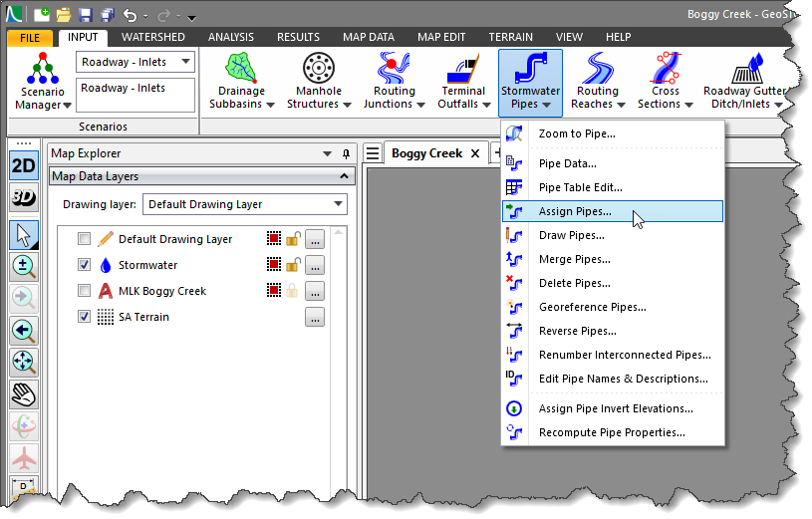
Task: Open properties button for SA Terrain
Action: 315,317
